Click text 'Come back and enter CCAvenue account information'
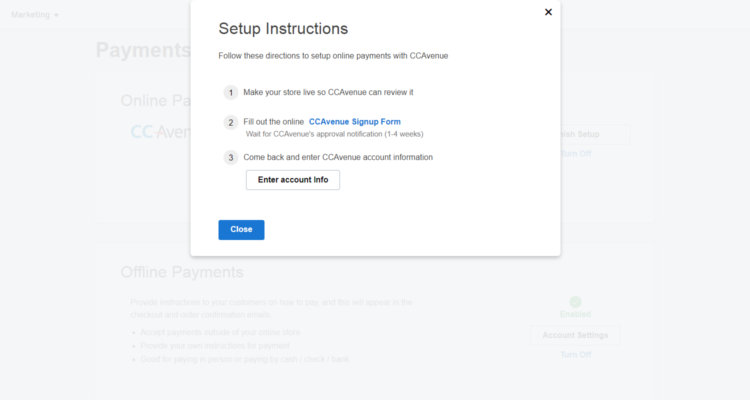 tap(338, 157)
